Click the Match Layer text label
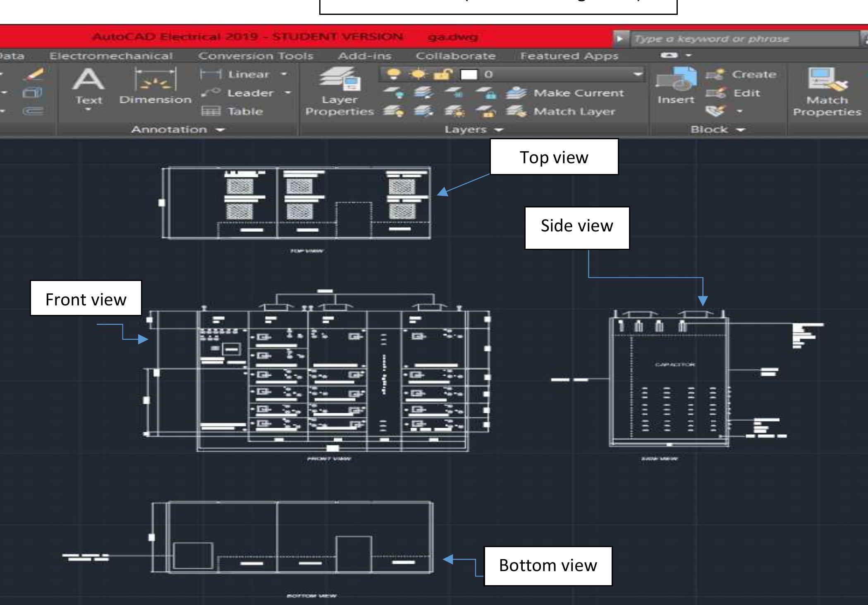The image size is (868, 605). click(574, 112)
